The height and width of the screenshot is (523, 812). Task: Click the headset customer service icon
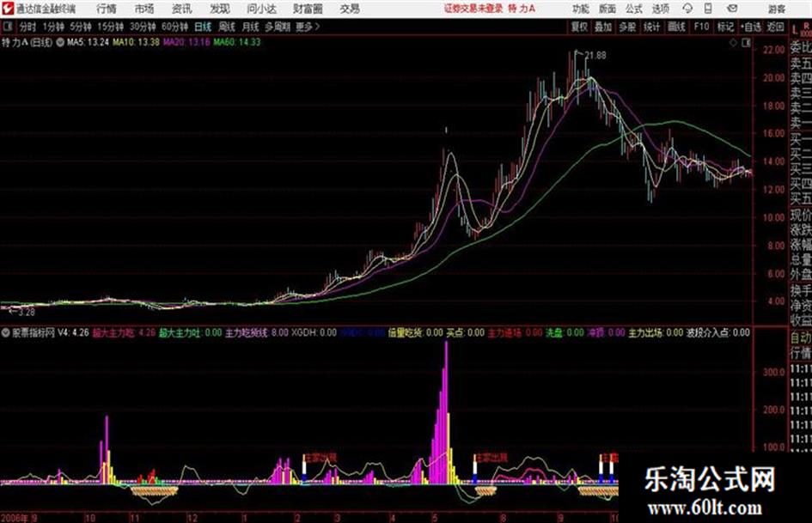tap(687, 9)
